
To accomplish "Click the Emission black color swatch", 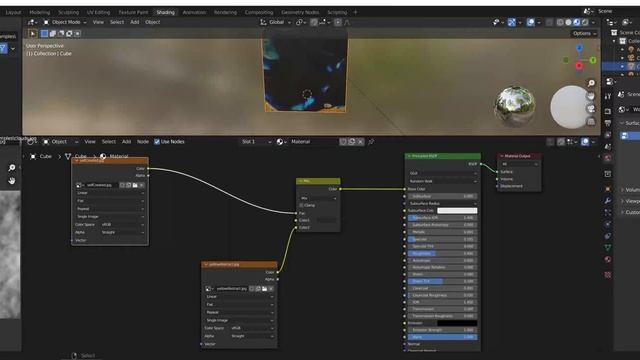I will pos(457,323).
